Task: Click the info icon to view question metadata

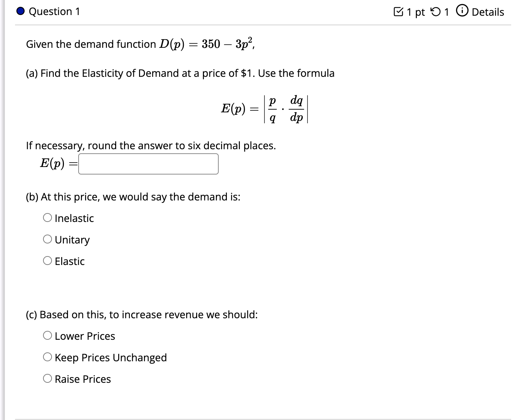Action: 462,11
